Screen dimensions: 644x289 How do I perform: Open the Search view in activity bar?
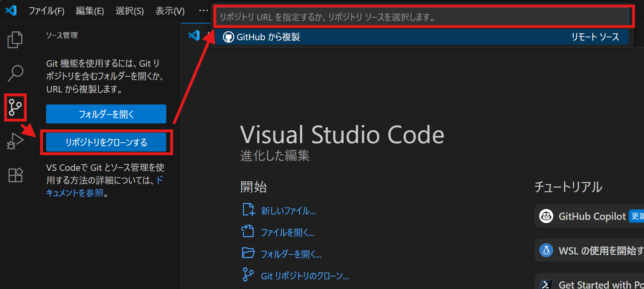(15, 74)
